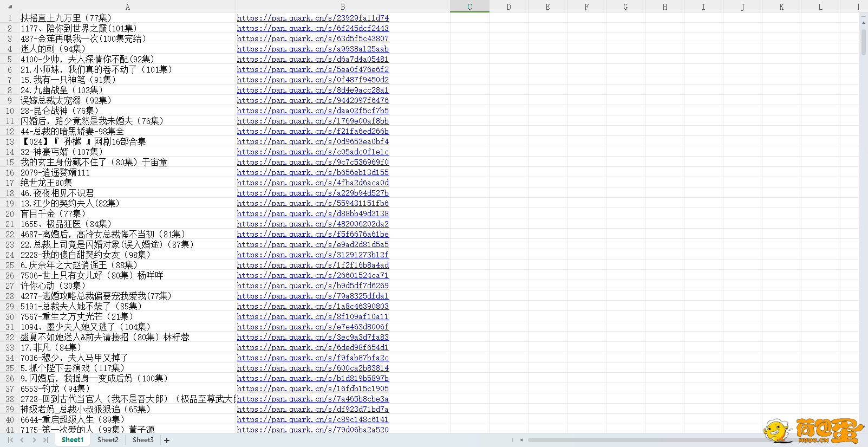This screenshot has height=447, width=868.
Task: Open link ending 8f109af10a11
Action: coord(313,316)
